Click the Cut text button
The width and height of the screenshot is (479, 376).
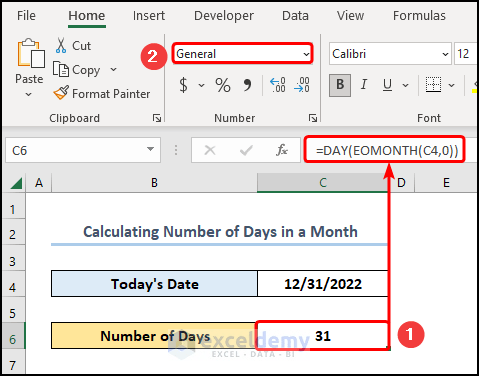(x=81, y=46)
